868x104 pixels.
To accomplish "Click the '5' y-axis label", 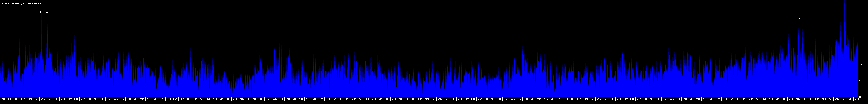I will 860,81.
